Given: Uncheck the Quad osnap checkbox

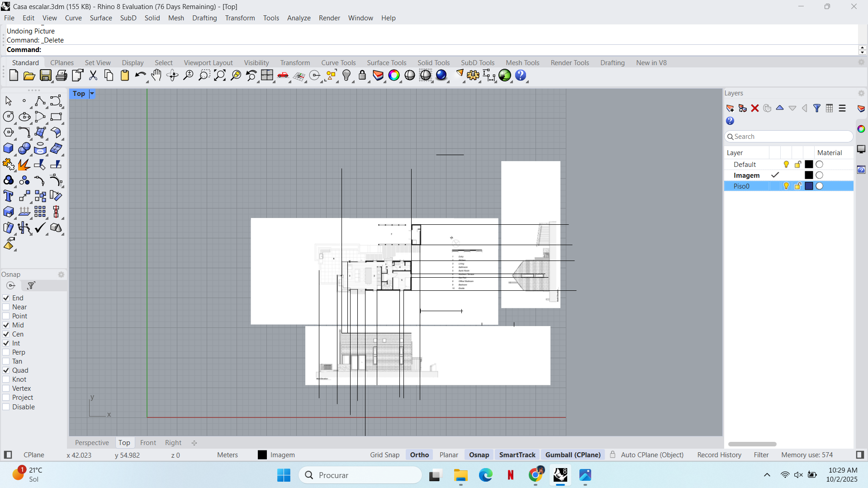Looking at the screenshot, I should (6, 370).
